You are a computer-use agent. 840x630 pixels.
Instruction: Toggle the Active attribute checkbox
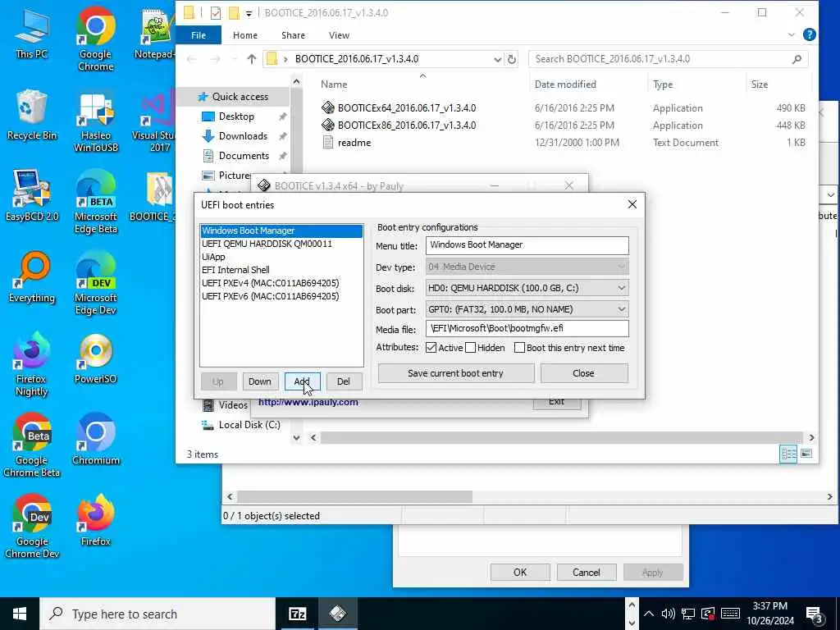(x=431, y=348)
